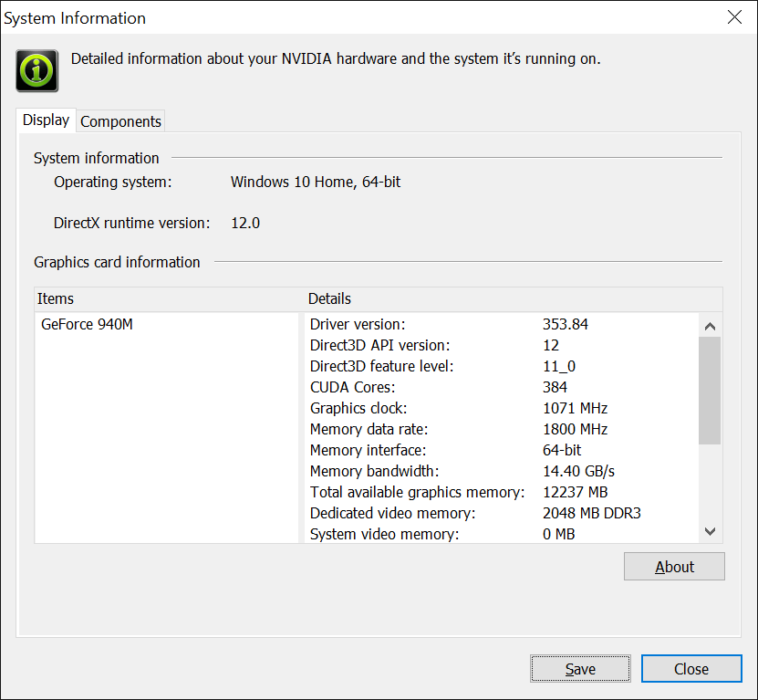Click the Memory data rate label
This screenshot has height=700, width=758.
click(x=369, y=429)
